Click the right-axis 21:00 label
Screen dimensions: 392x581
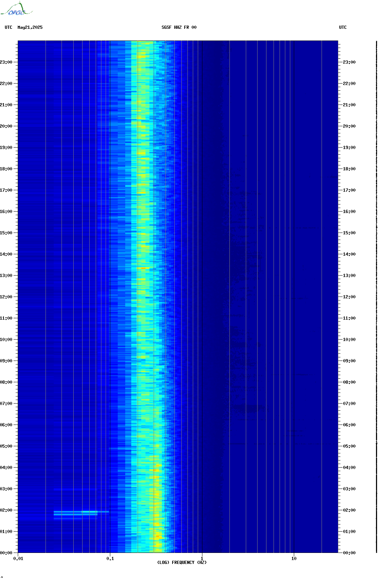(349, 105)
